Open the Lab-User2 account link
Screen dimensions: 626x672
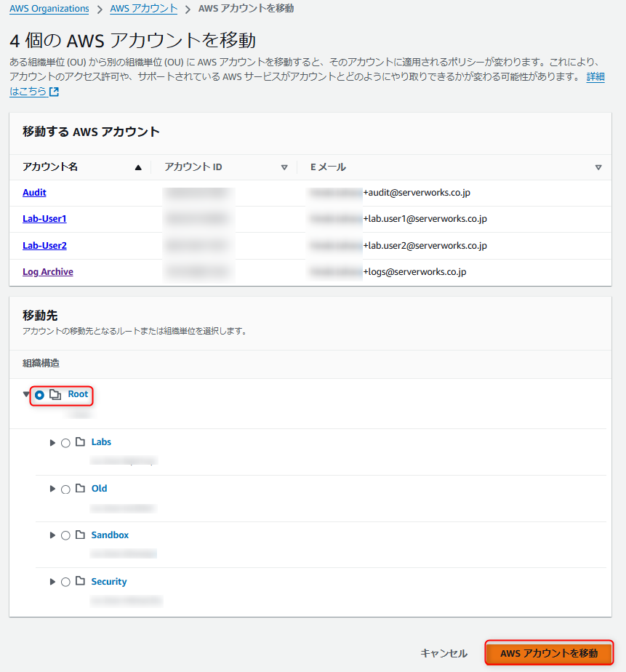[44, 246]
